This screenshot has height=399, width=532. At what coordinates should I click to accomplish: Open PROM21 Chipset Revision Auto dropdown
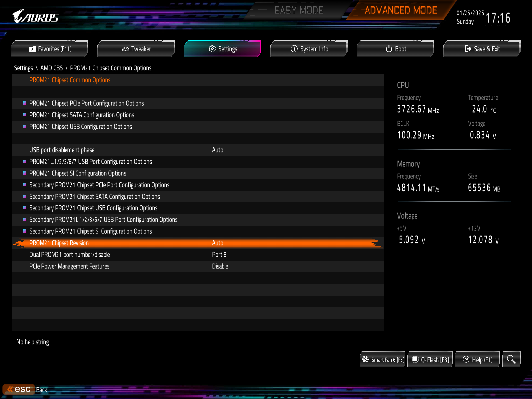218,243
